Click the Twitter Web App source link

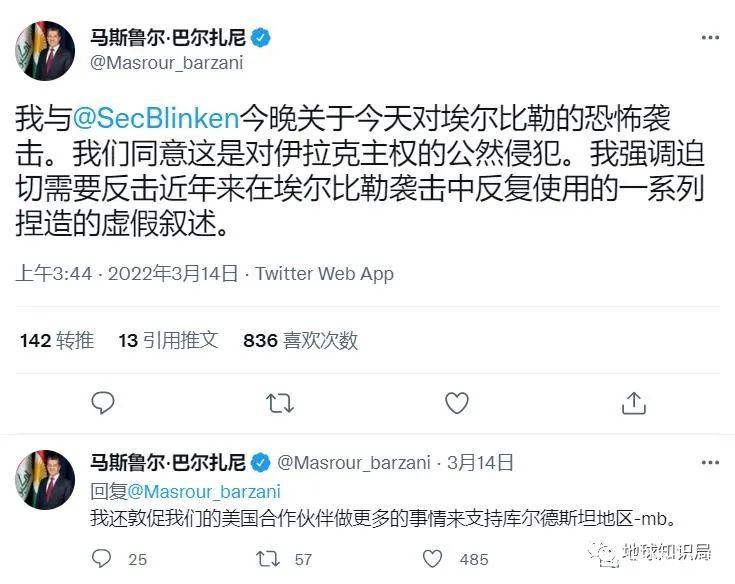point(325,273)
